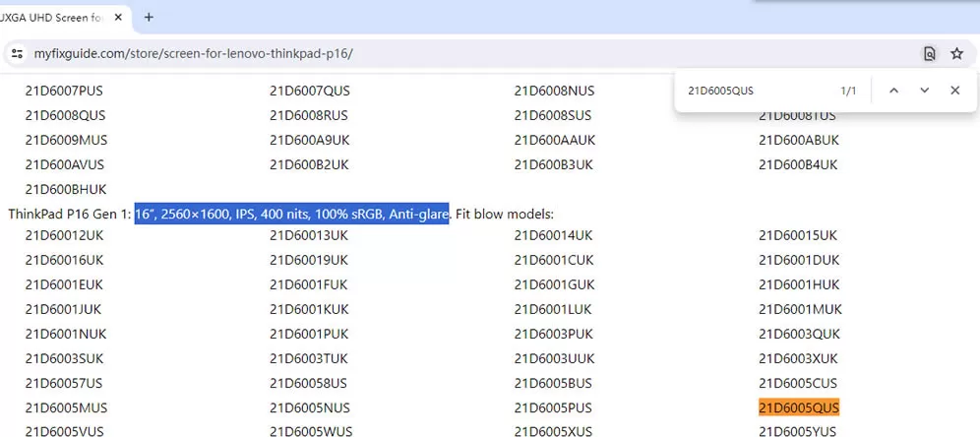Click model number 21D600AVUS

[64, 165]
